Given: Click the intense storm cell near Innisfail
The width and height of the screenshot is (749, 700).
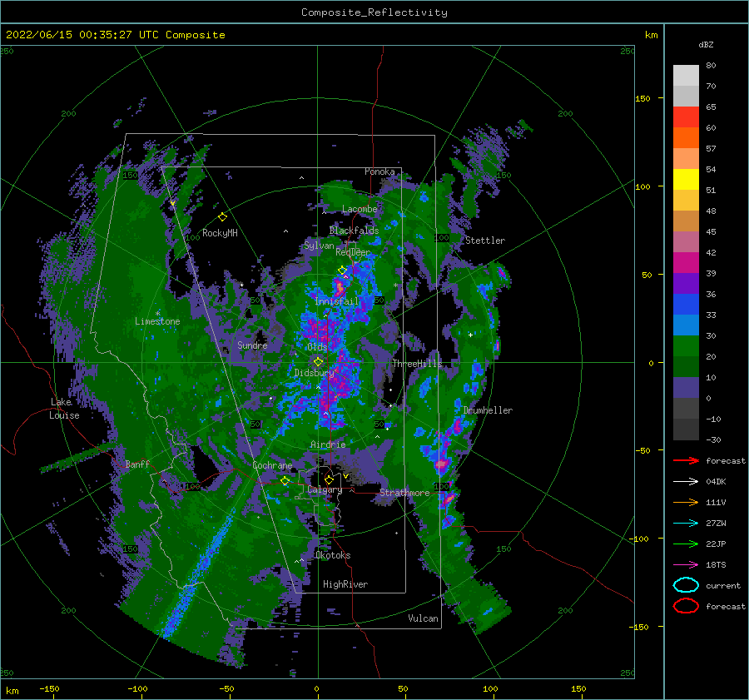Looking at the screenshot, I should point(340,287).
